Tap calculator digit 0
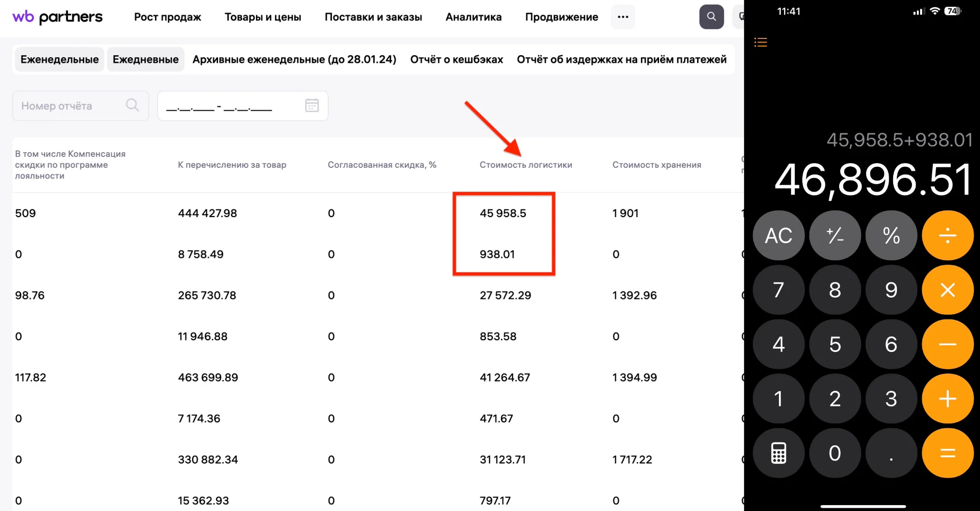 coord(835,453)
